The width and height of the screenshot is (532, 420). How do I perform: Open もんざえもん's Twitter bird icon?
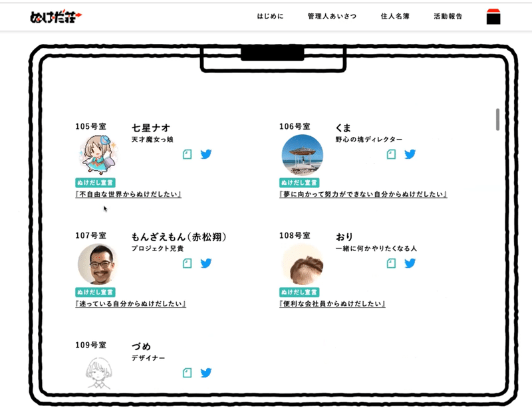tap(206, 263)
